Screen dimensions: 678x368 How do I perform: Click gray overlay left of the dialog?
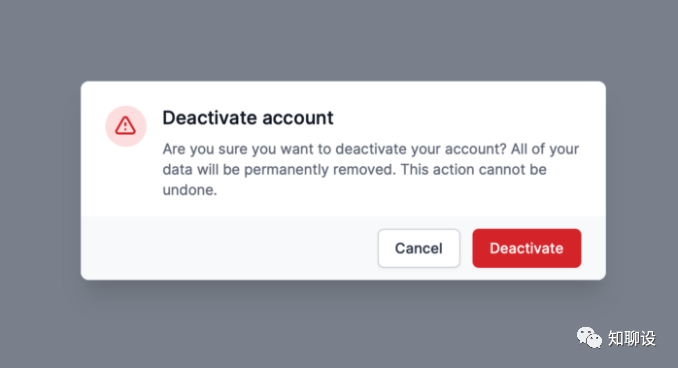pyautogui.click(x=40, y=184)
